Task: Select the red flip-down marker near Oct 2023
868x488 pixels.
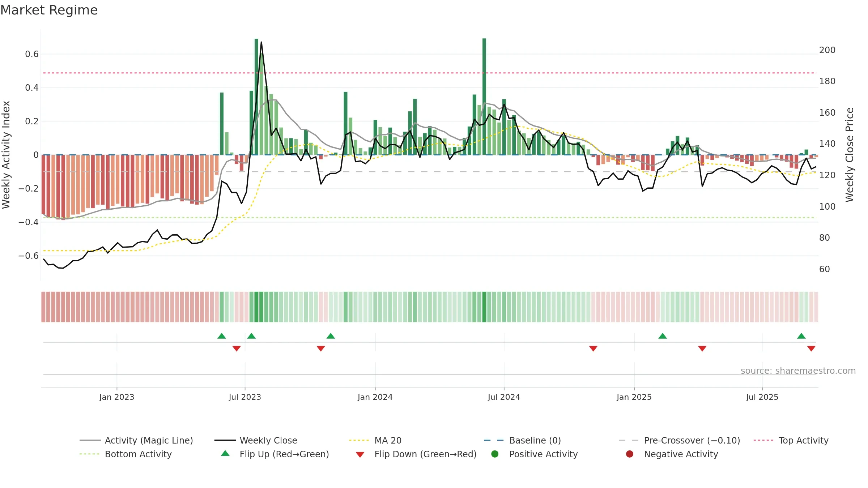Action: tap(321, 348)
